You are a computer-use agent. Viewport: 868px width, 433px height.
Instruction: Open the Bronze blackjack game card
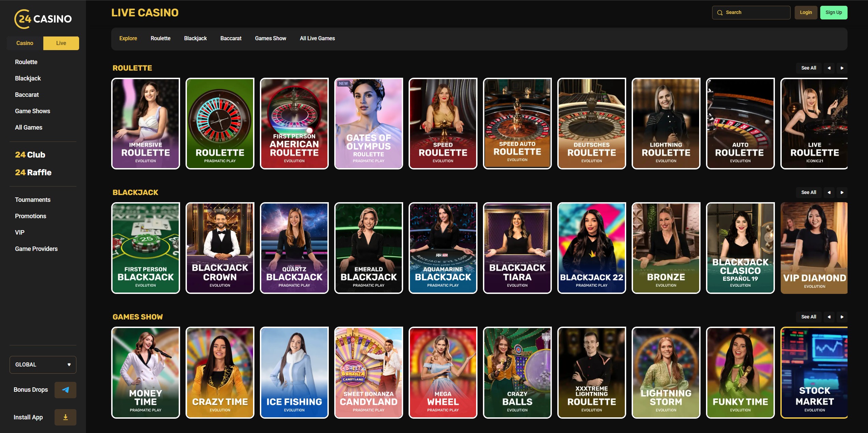tap(666, 248)
